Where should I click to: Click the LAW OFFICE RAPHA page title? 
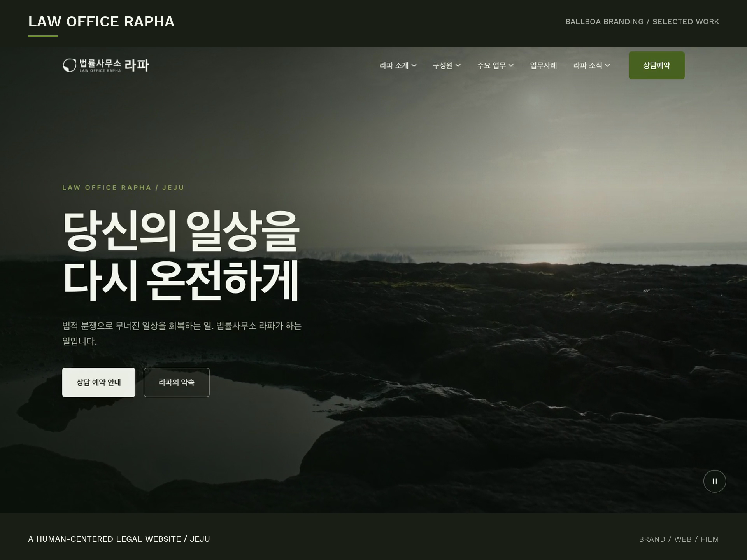coord(101,22)
